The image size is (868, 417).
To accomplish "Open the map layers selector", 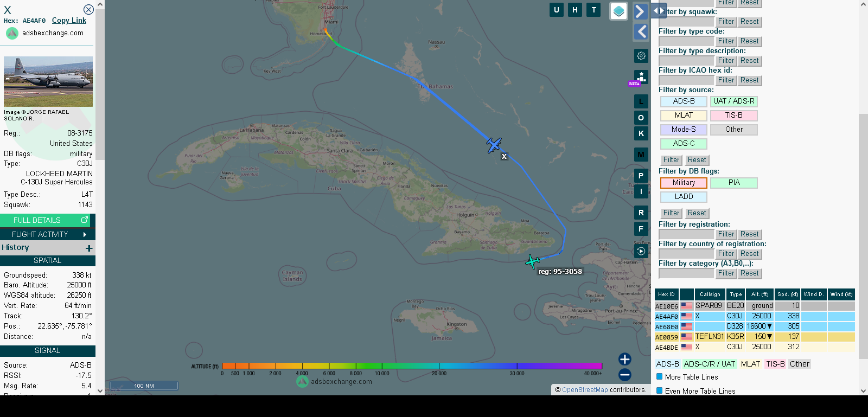I will (619, 11).
